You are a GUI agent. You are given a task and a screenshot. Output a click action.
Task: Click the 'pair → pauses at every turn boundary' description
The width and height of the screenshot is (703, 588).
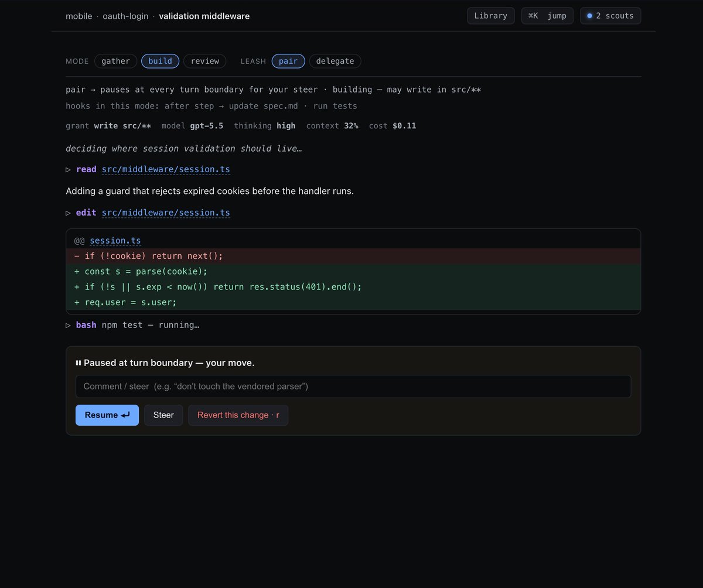click(x=274, y=90)
